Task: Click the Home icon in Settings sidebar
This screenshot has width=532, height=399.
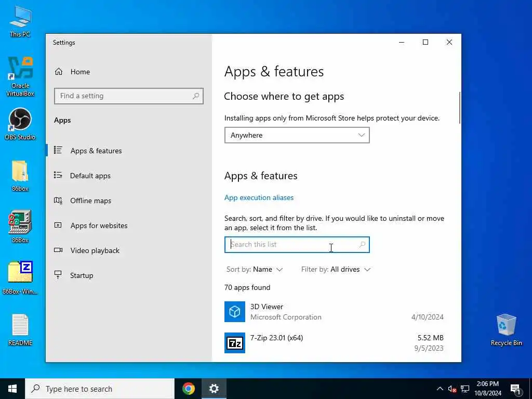Action: pos(59,72)
